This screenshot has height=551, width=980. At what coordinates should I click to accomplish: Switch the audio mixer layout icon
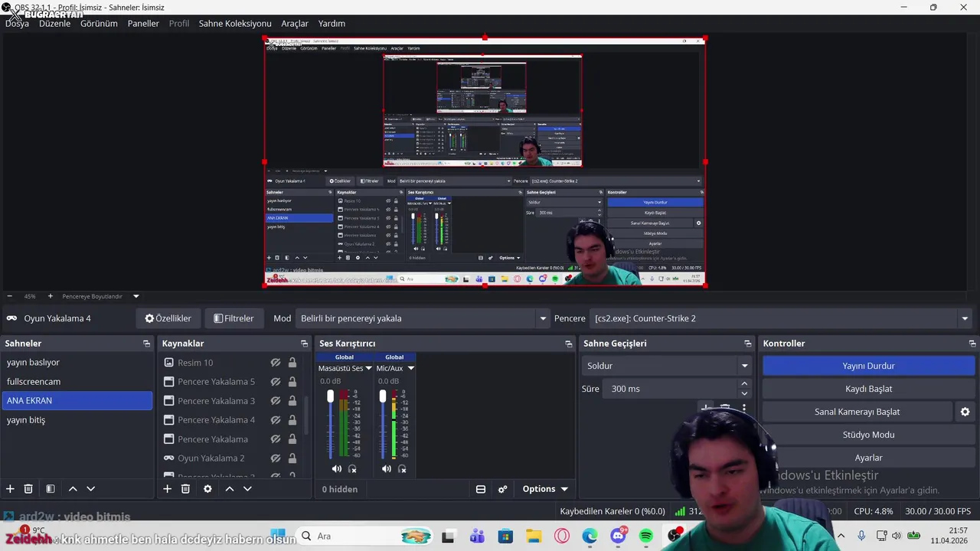(x=481, y=489)
